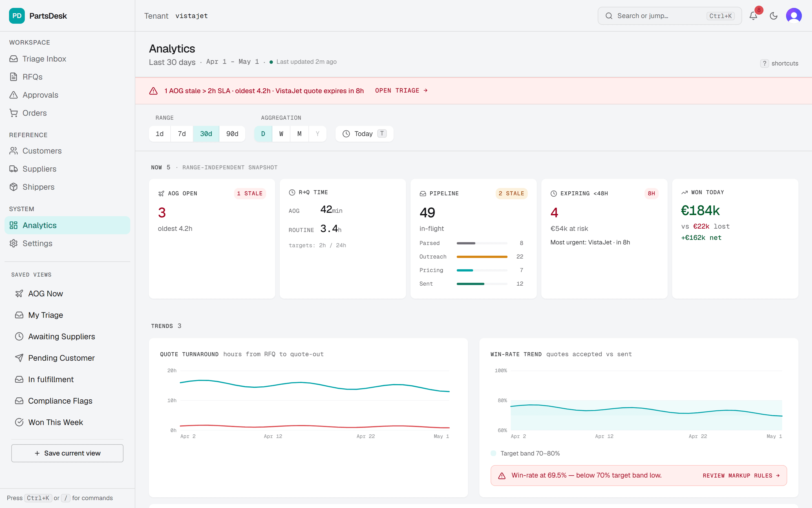Open Approvals in sidebar
The image size is (812, 508).
67,95
